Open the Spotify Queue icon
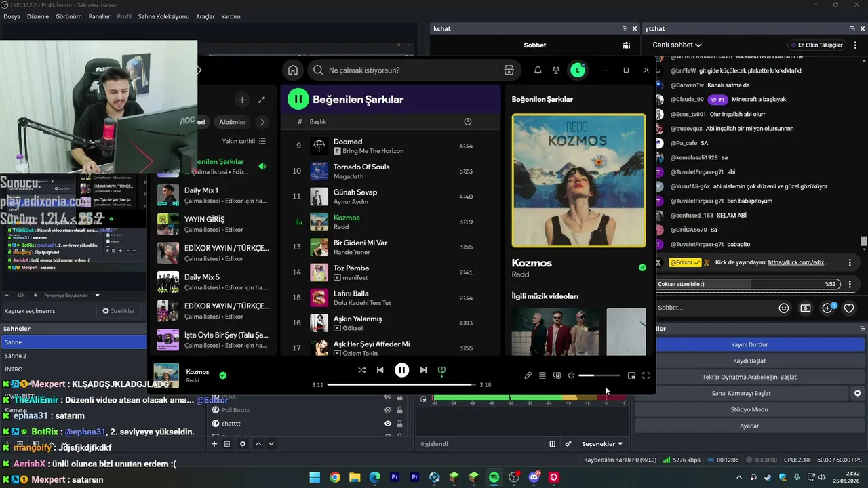Viewport: 868px width, 488px height. pos(542,375)
